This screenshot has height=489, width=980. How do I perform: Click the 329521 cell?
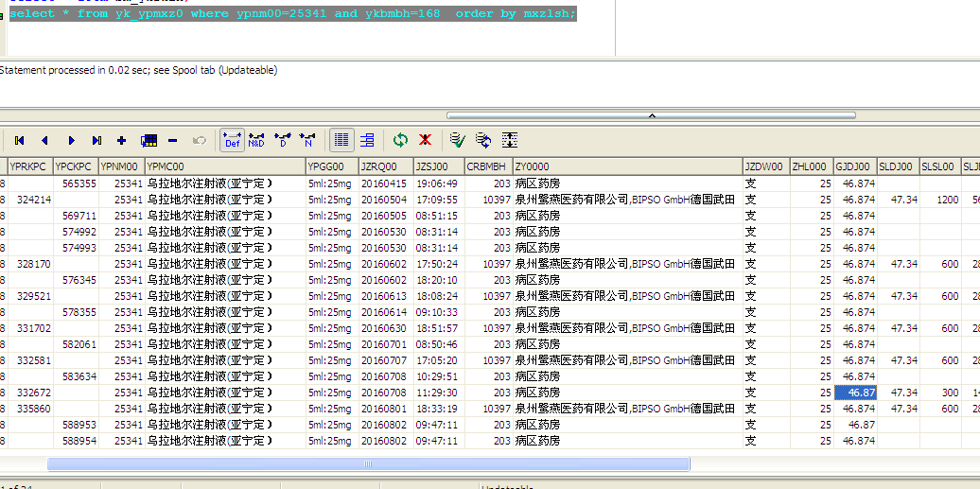coord(30,296)
